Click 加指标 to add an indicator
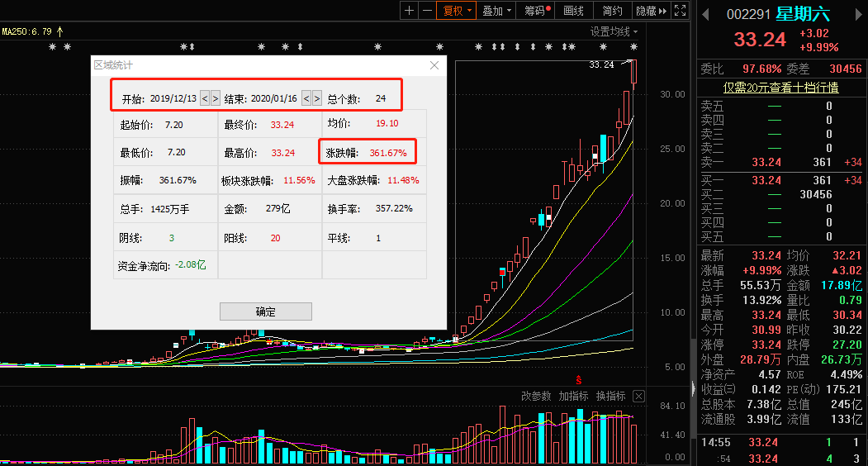 click(x=573, y=396)
